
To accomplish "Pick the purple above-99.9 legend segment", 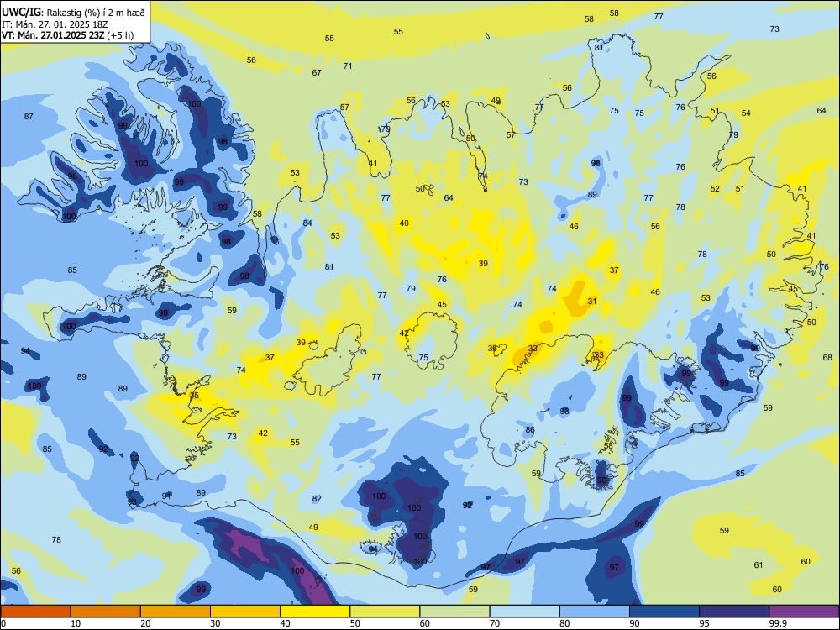I will point(804,612).
